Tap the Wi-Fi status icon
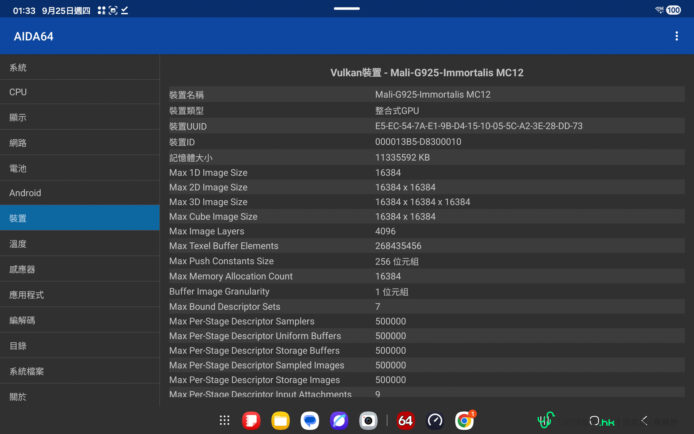This screenshot has height=434, width=694. (x=659, y=10)
